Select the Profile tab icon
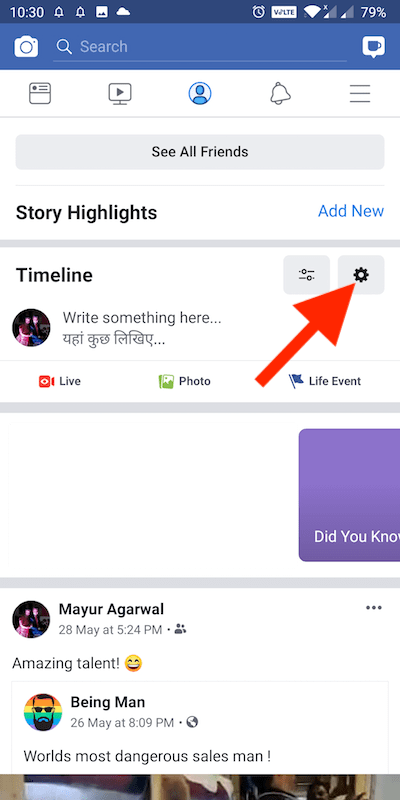 [x=200, y=93]
